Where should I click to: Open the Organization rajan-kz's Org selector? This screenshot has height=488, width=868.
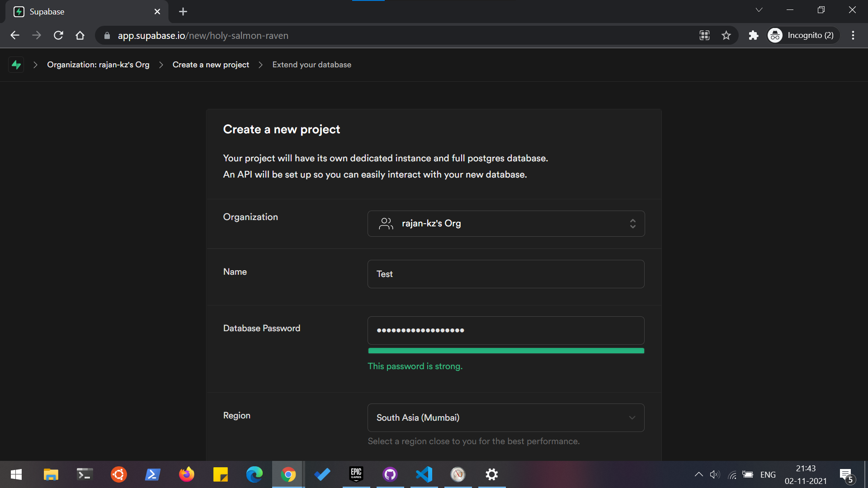(506, 224)
